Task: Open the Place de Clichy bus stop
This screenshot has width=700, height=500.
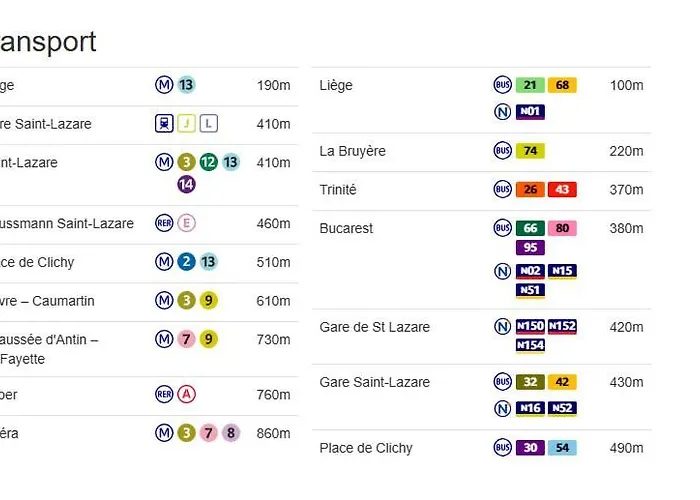Action: tap(366, 448)
